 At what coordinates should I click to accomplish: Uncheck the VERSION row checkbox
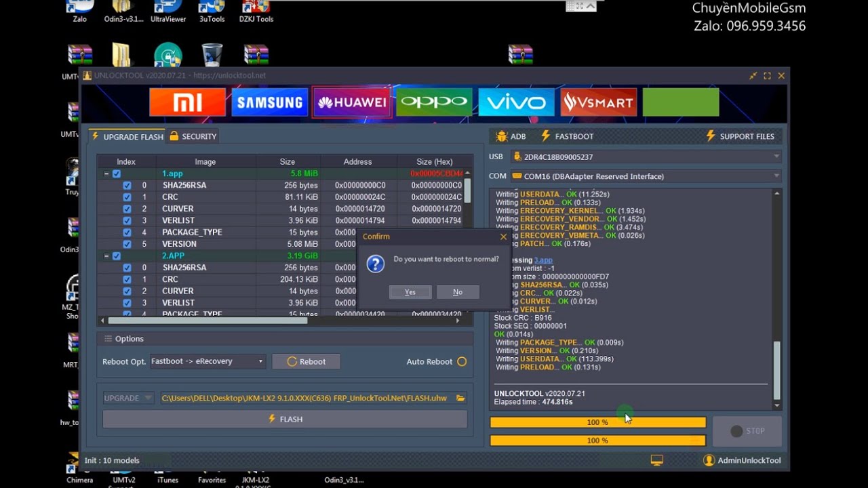(127, 244)
